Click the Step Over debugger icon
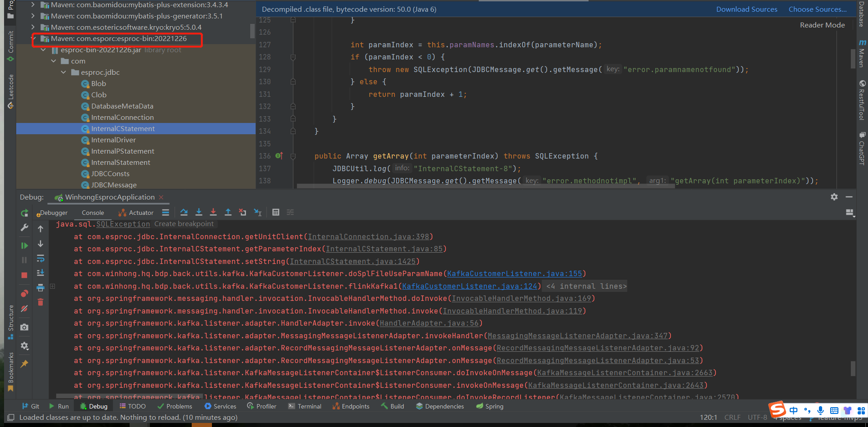 pos(184,212)
